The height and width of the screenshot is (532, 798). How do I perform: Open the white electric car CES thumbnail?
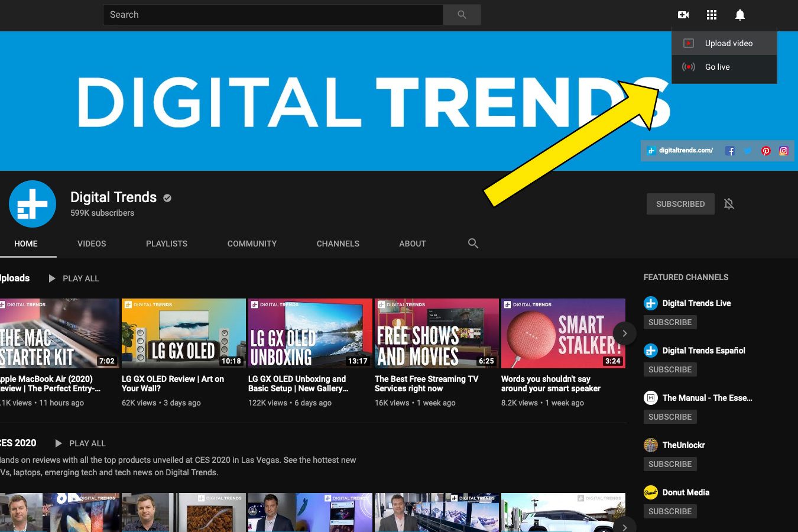(x=563, y=512)
